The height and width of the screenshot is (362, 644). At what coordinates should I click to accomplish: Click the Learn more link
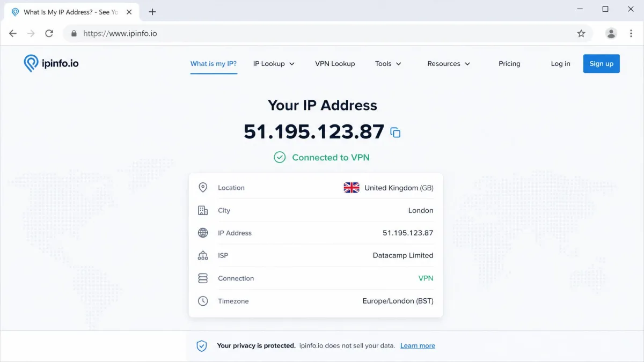pyautogui.click(x=418, y=346)
